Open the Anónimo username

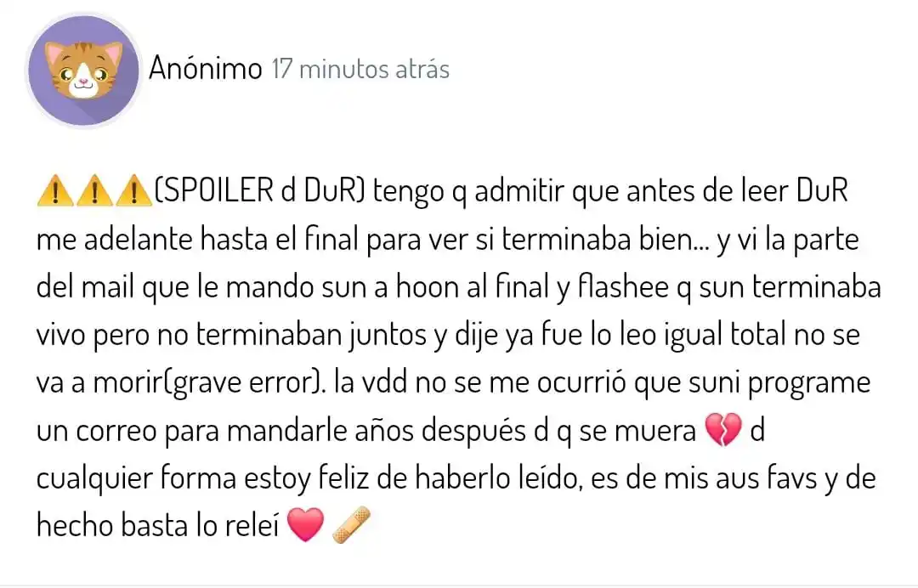(x=205, y=69)
